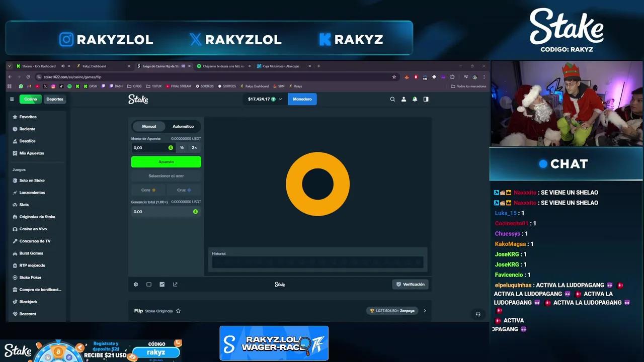Switch to the Deportes tab
Screen dimensions: 644x362
click(55, 99)
